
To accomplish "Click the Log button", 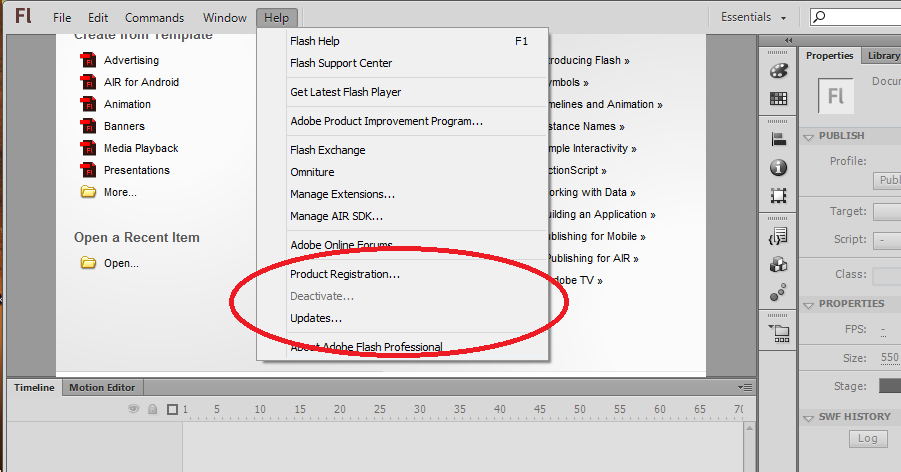I will click(868, 439).
